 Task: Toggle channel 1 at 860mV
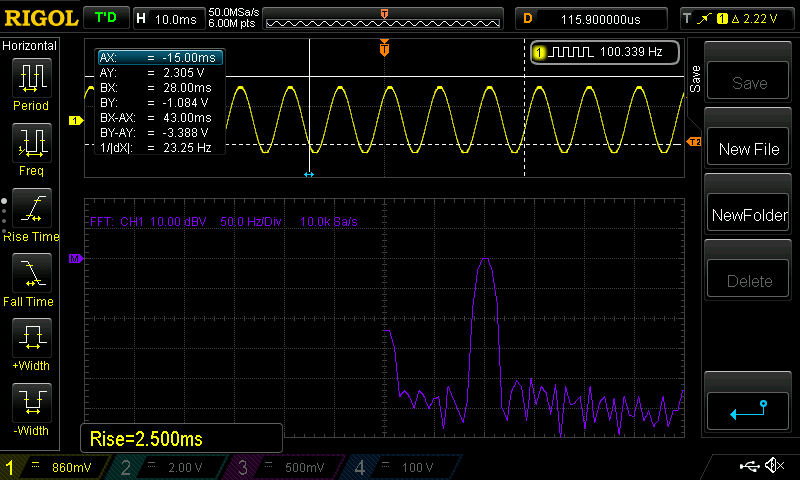58,467
